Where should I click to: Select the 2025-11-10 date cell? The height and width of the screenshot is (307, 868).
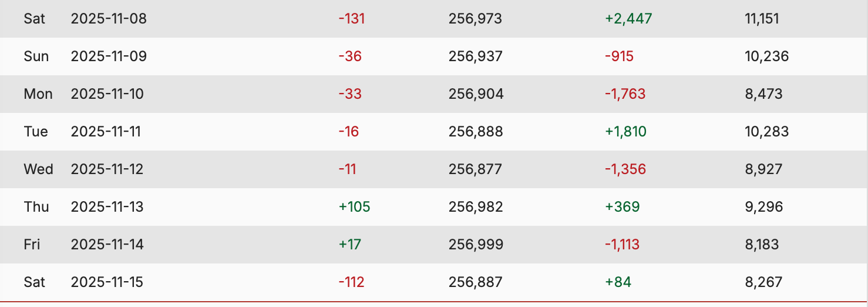(107, 94)
